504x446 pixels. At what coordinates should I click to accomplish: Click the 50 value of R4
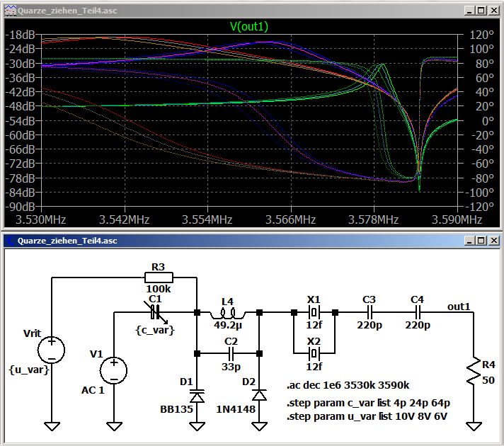(x=488, y=380)
